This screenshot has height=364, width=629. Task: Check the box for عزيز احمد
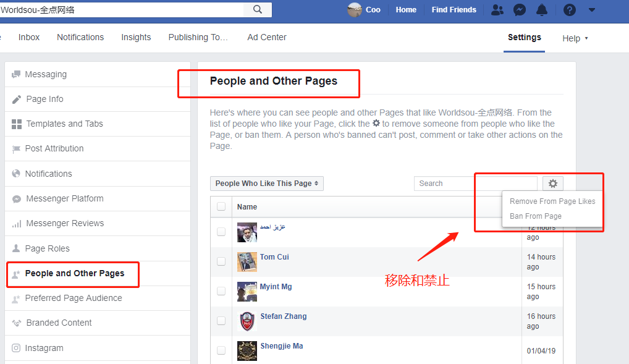[221, 232]
